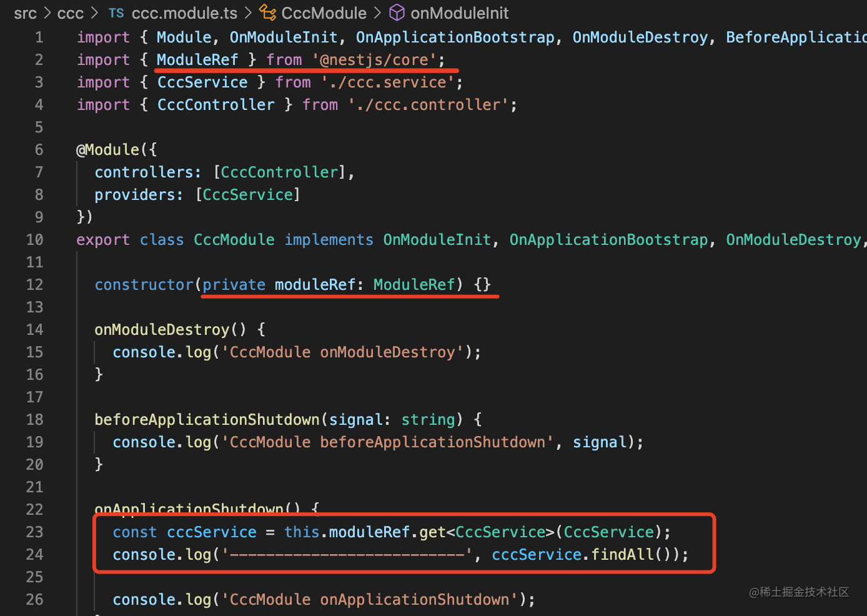The width and height of the screenshot is (867, 616).
Task: Click the CccModule class symbol icon
Action: pos(268,13)
